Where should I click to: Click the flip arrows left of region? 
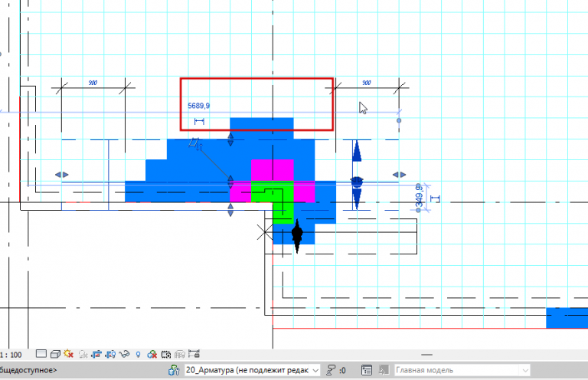pyautogui.click(x=62, y=175)
